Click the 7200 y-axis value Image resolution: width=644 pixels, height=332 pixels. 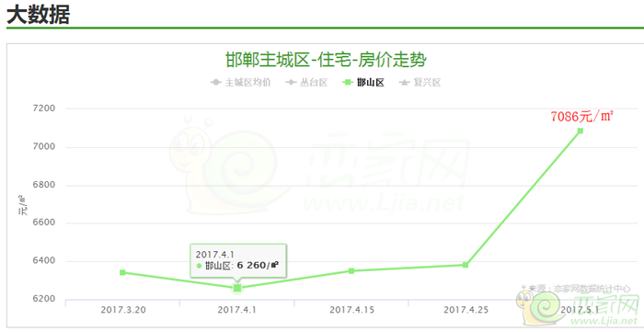[x=44, y=109]
